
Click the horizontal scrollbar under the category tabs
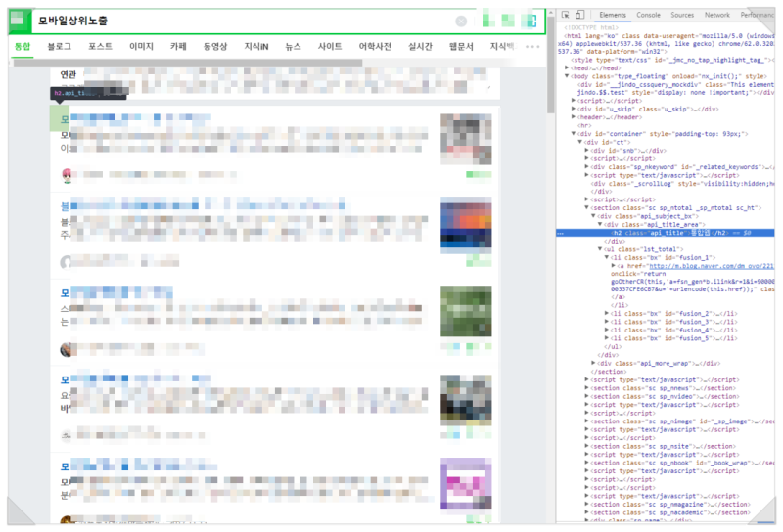(x=188, y=63)
